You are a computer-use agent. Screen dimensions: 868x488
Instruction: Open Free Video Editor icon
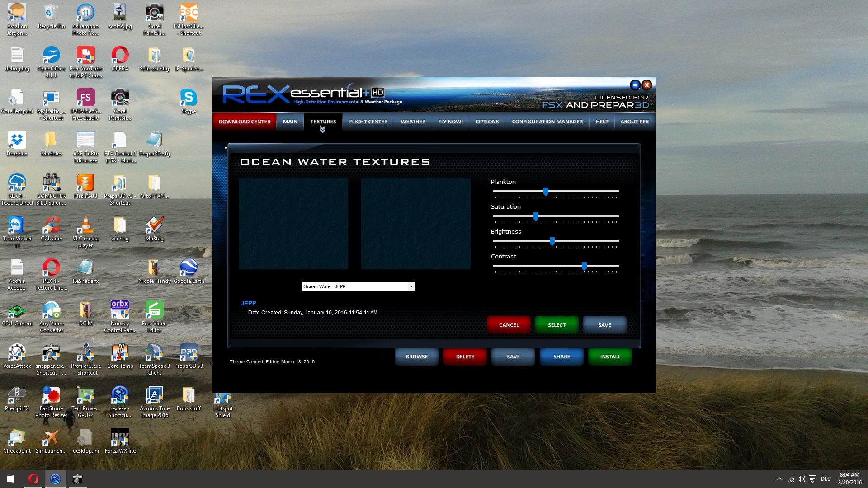tap(154, 317)
